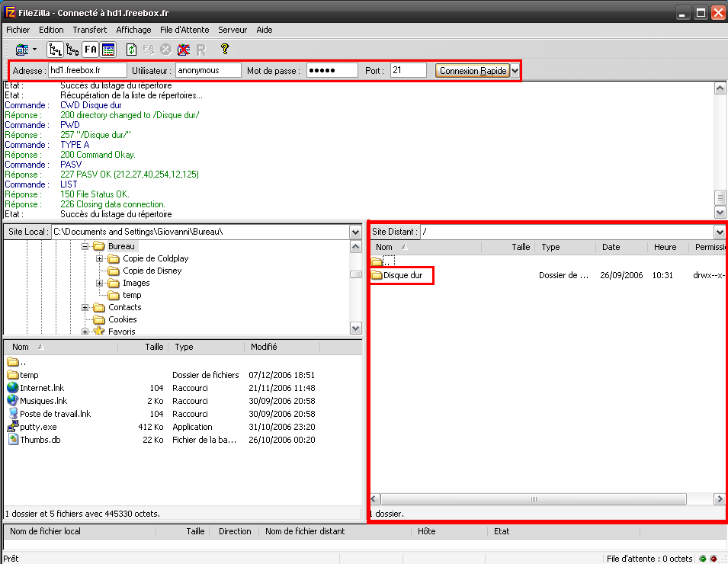Screen dimensions: 728x564
Task: Open the Transfert menu
Action: click(x=90, y=30)
